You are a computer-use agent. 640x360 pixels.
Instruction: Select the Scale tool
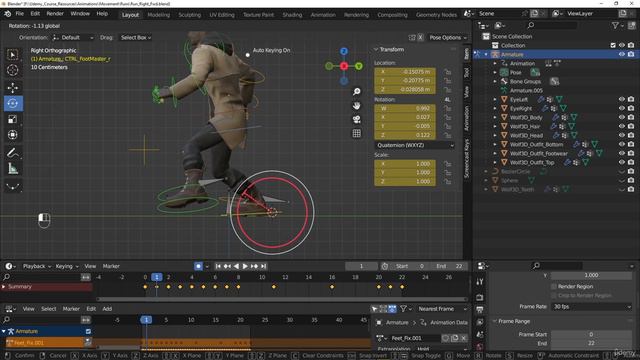coord(13,119)
